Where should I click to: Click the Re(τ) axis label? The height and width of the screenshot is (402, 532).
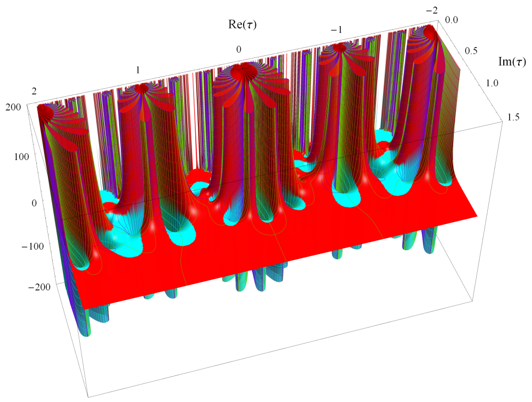pos(240,24)
